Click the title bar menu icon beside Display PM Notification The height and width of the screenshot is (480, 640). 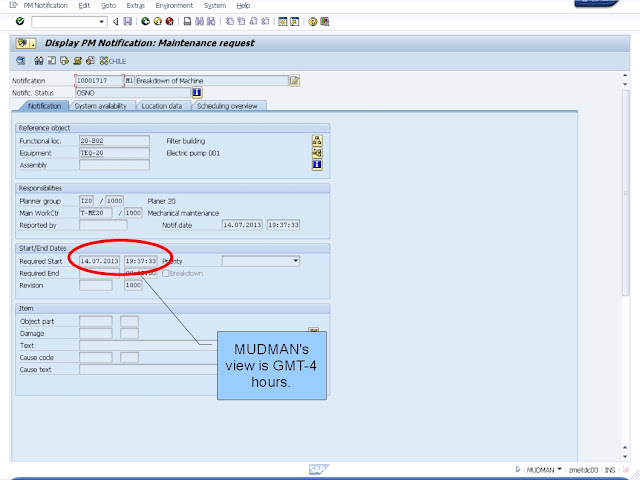[26, 43]
